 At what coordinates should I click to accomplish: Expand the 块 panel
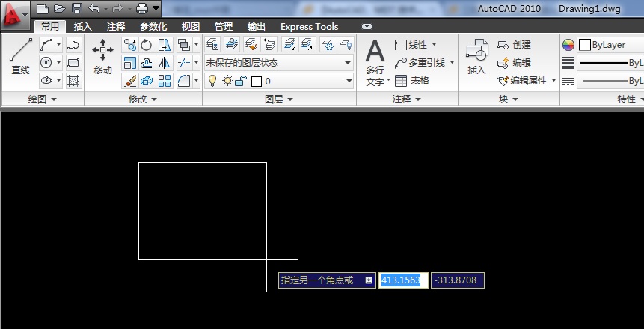(x=509, y=99)
